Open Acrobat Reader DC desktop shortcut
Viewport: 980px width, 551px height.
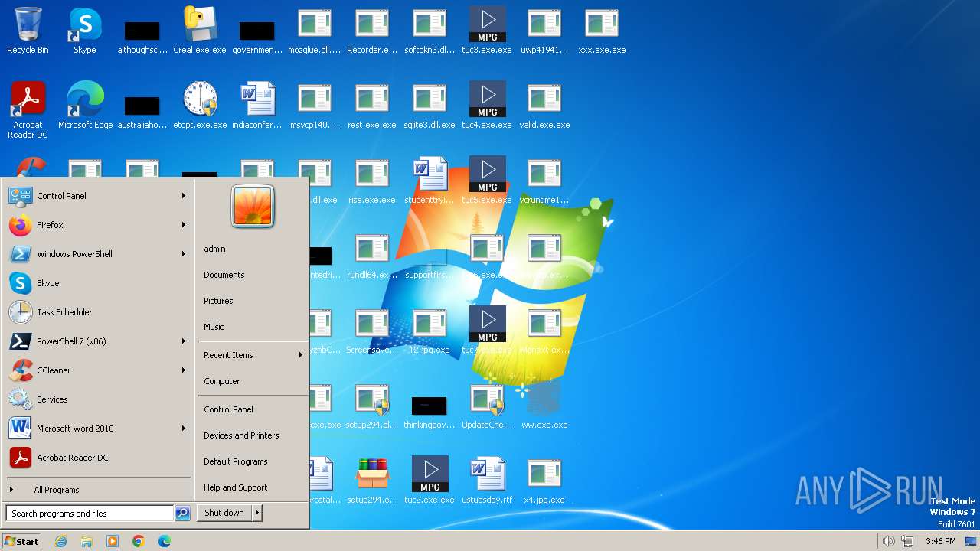click(28, 110)
